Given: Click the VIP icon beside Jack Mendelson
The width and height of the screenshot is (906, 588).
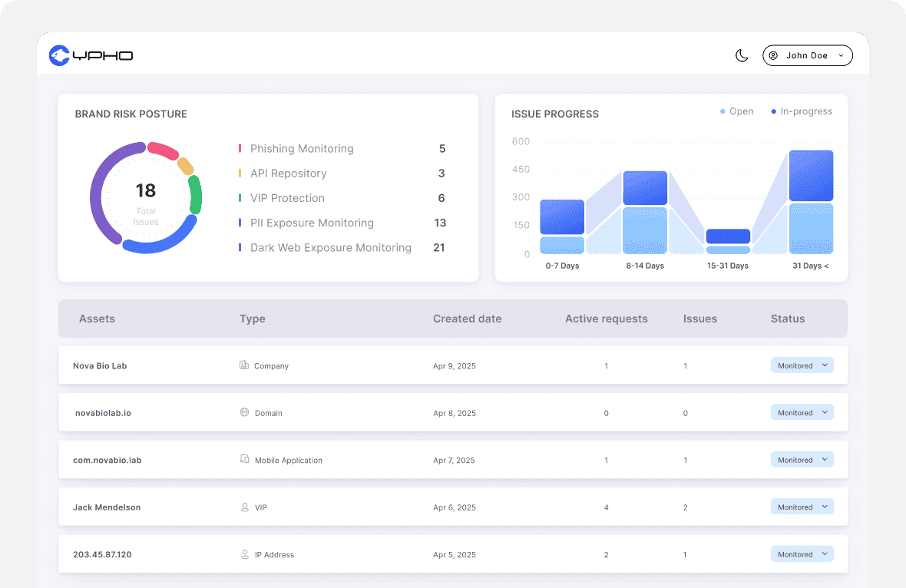Looking at the screenshot, I should pos(243,507).
